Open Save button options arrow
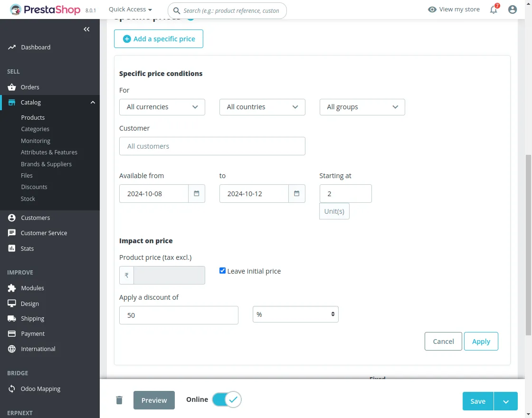Screen dimensions: 532x418 tap(506, 401)
